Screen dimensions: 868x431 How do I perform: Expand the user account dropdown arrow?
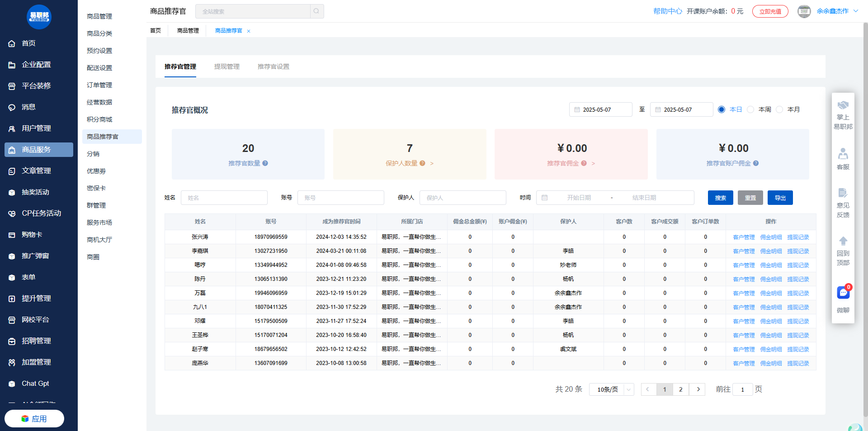(856, 11)
